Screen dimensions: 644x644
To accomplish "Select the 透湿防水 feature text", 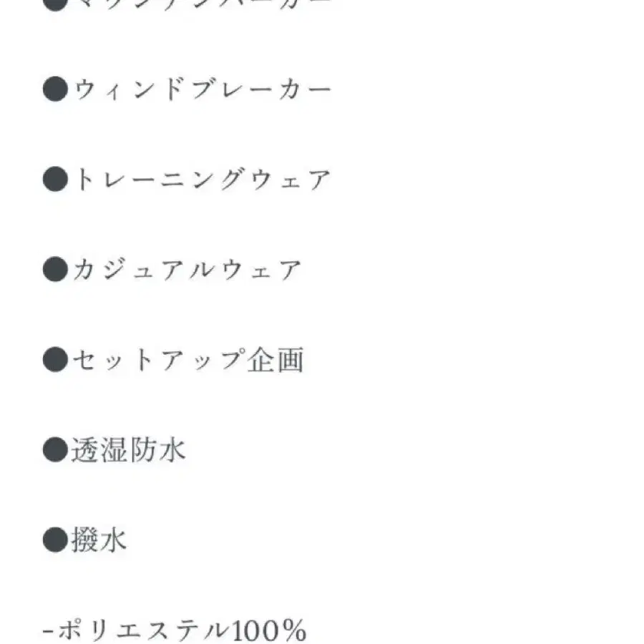I will (128, 450).
